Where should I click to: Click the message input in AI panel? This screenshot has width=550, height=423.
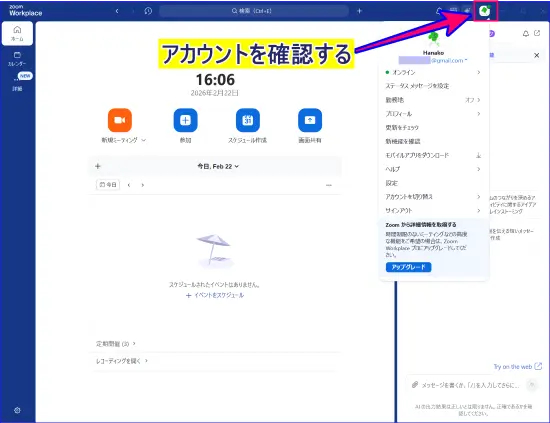(x=470, y=385)
